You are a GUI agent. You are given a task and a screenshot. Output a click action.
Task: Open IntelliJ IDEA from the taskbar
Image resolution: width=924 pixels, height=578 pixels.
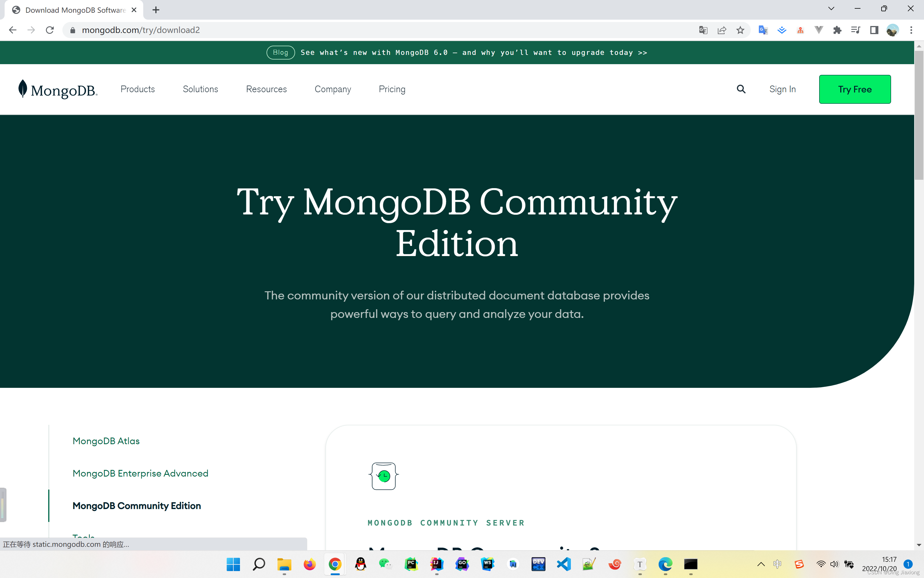[x=437, y=564]
